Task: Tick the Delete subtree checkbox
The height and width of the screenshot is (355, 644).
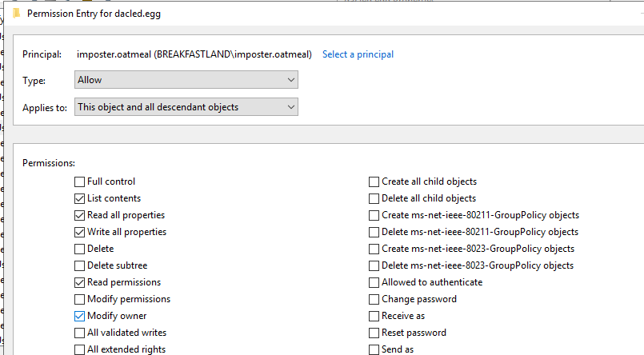Action: [x=79, y=265]
